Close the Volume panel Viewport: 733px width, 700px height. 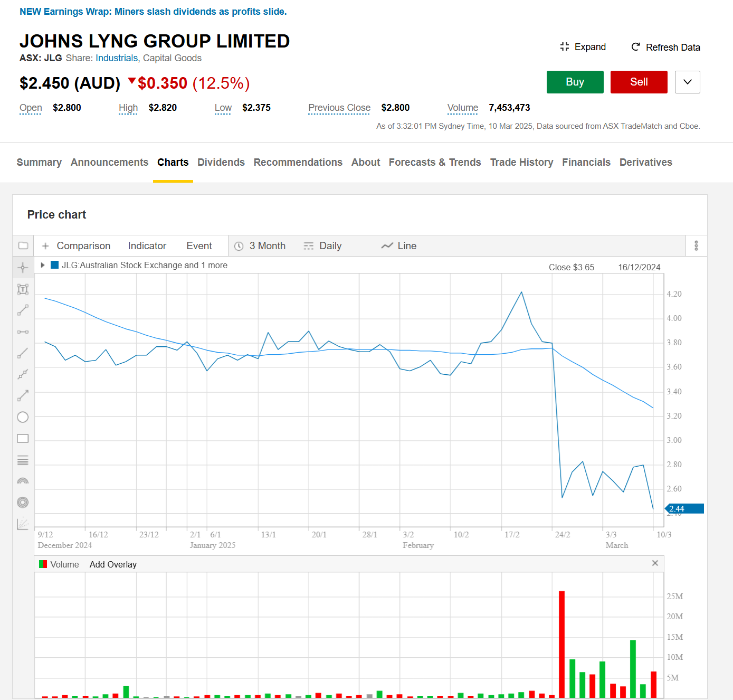coord(655,563)
